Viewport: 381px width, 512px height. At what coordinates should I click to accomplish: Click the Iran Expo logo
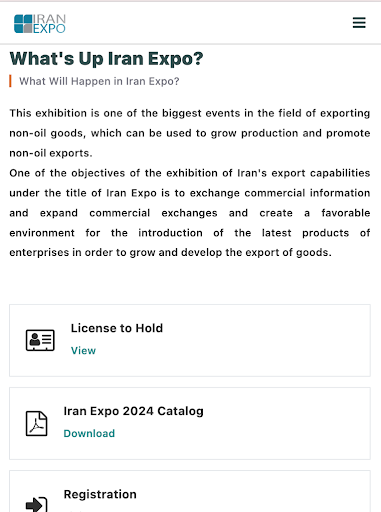coord(40,24)
